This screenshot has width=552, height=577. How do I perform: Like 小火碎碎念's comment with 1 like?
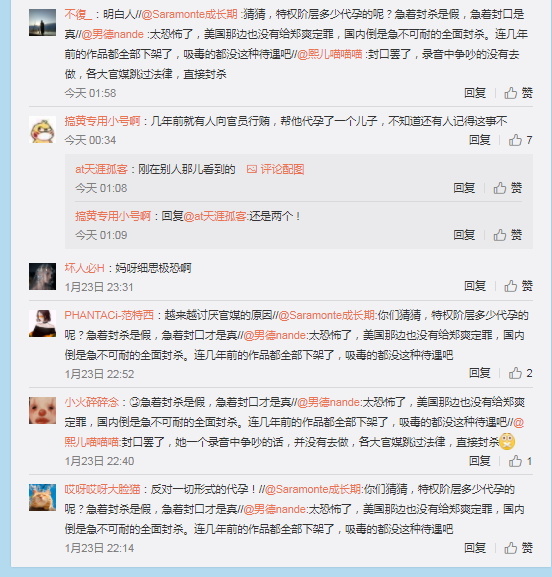point(520,461)
